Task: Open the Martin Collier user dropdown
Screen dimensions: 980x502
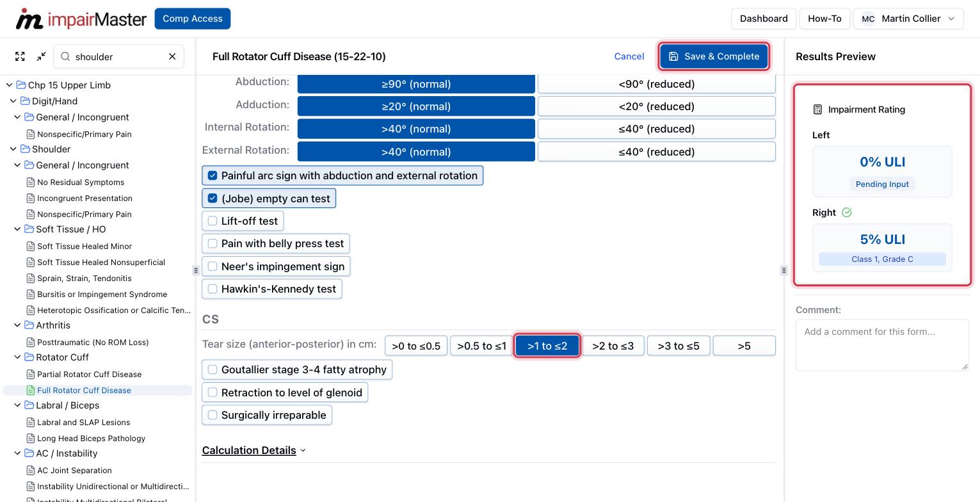Action: pos(908,19)
